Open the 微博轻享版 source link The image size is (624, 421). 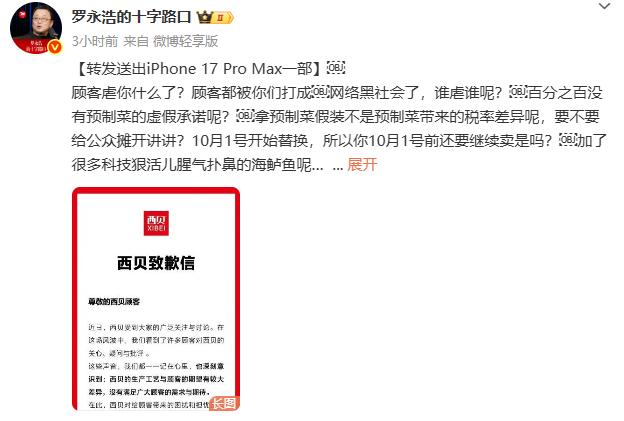point(185,41)
